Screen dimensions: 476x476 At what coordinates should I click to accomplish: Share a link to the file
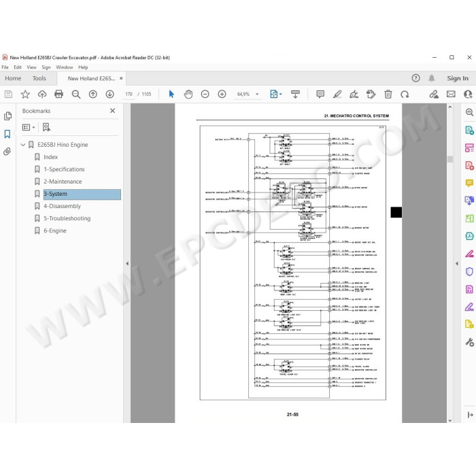point(434,94)
